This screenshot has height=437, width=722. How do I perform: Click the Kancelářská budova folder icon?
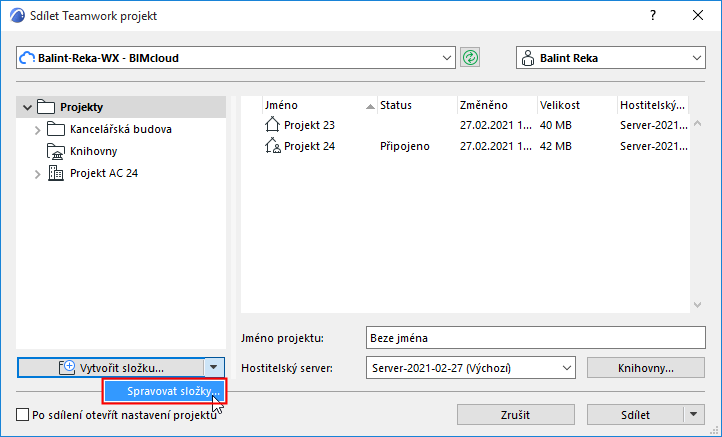click(x=56, y=129)
